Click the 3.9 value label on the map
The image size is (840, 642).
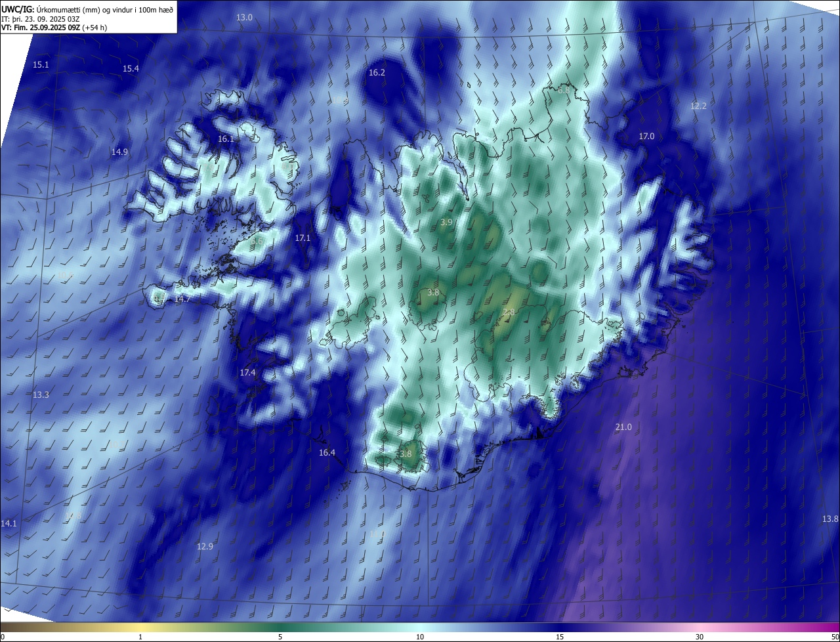(x=446, y=223)
